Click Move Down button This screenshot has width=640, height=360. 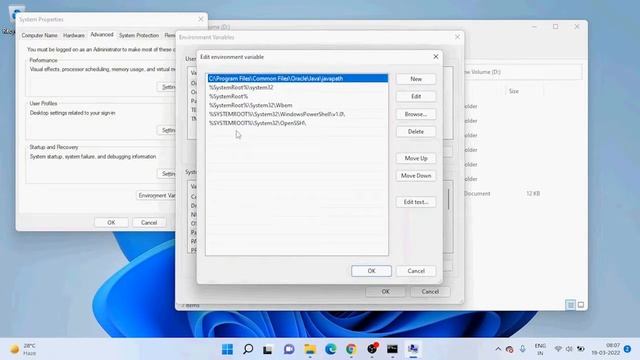[x=416, y=176]
